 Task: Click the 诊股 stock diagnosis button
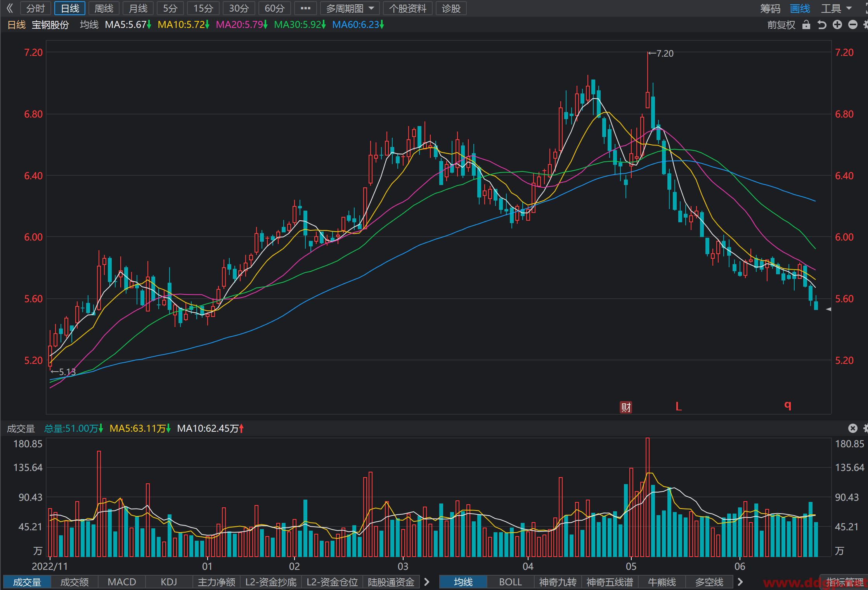click(x=451, y=8)
